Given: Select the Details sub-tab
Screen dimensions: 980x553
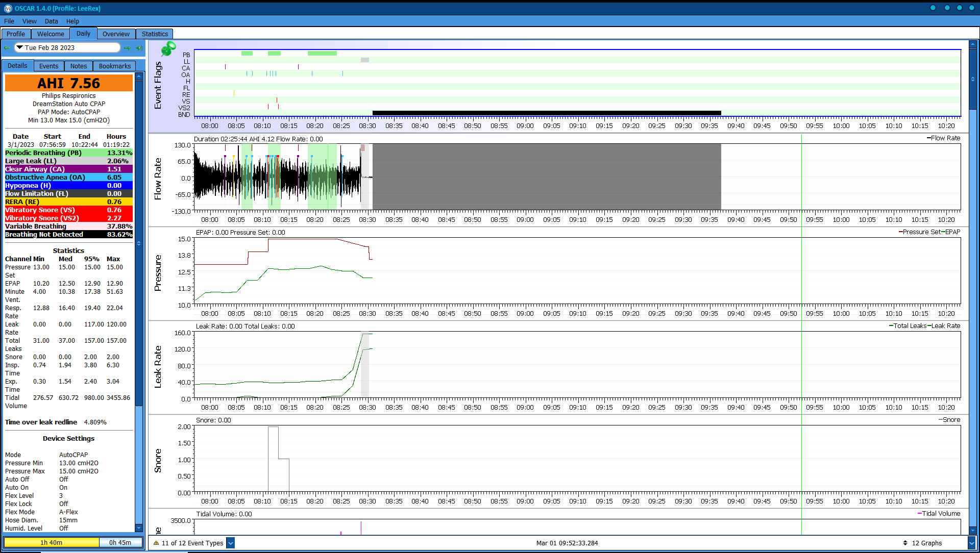Looking at the screenshot, I should point(17,65).
